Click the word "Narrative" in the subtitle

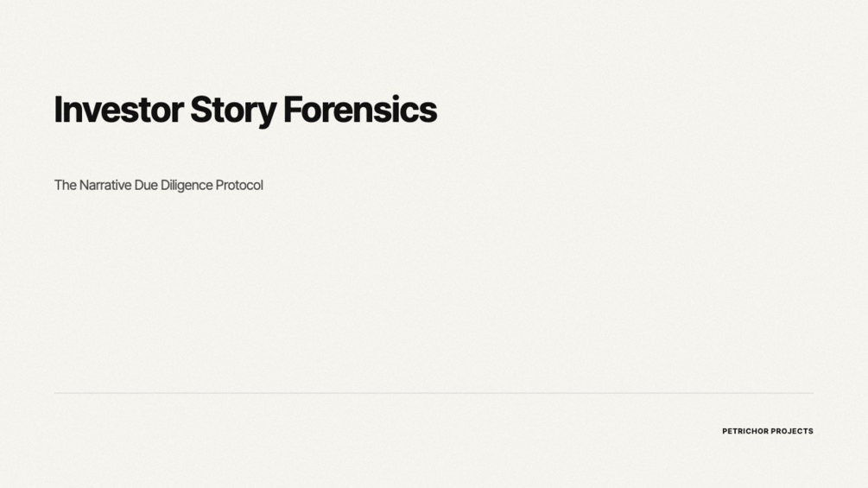tap(105, 185)
